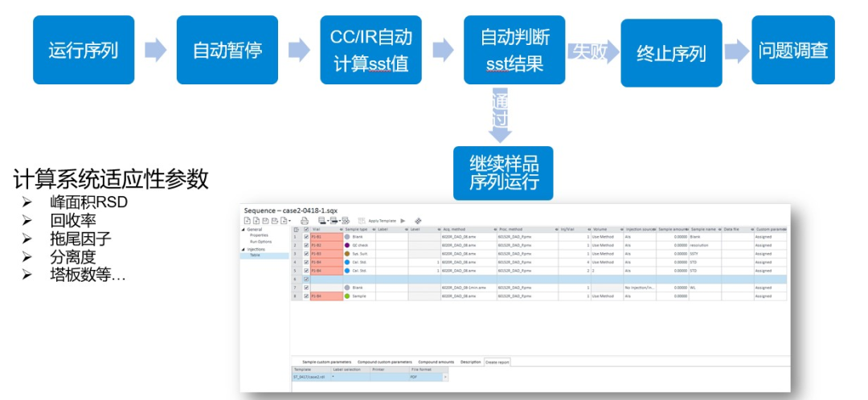Open dropdown arrow beside fifth file toolbar icon
The image size is (868, 400).
289,221
